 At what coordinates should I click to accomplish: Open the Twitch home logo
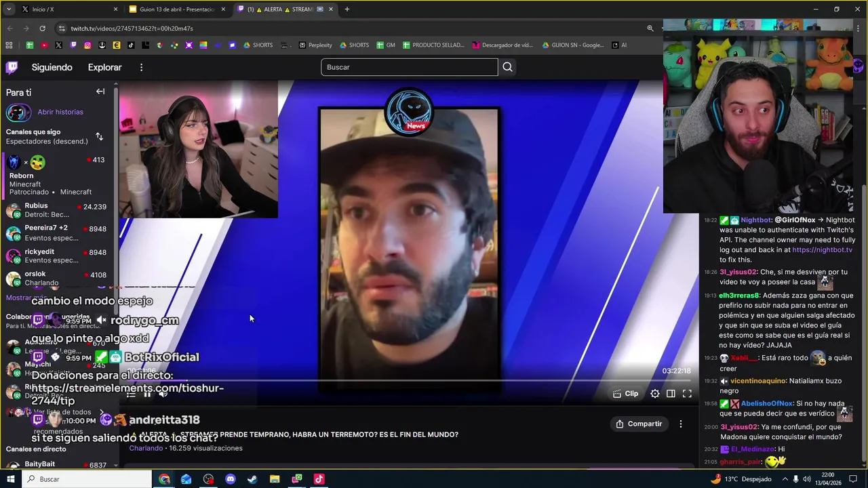point(12,67)
